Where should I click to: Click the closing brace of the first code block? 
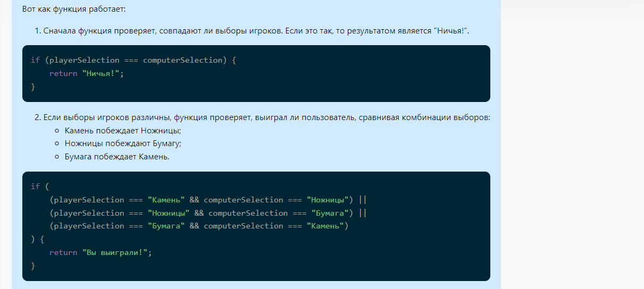pyautogui.click(x=33, y=86)
